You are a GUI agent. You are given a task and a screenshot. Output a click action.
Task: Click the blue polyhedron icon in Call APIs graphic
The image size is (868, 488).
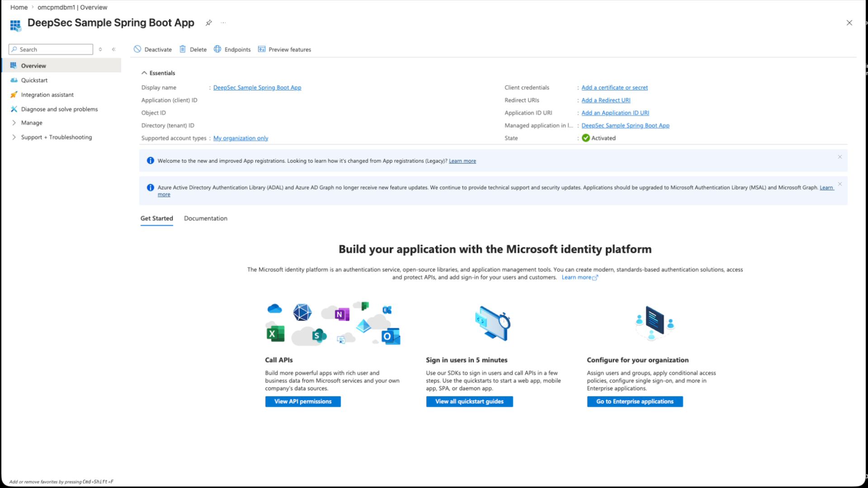(302, 312)
